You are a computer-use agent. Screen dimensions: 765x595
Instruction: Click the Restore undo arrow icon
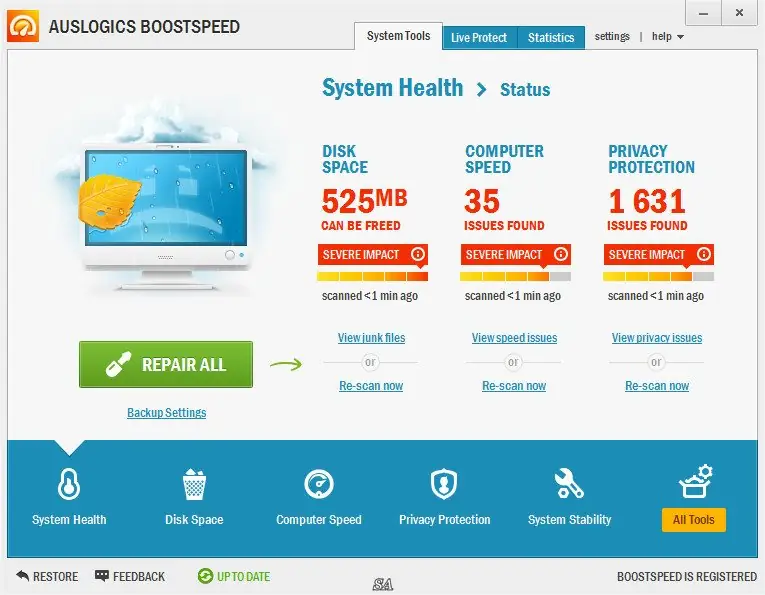(22, 576)
